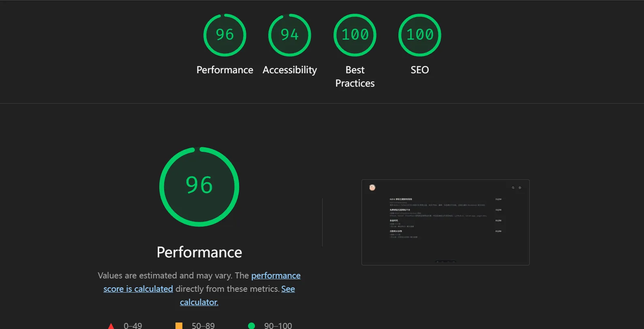Click the Accessibility gauge showing 94
This screenshot has width=644, height=329.
point(289,35)
